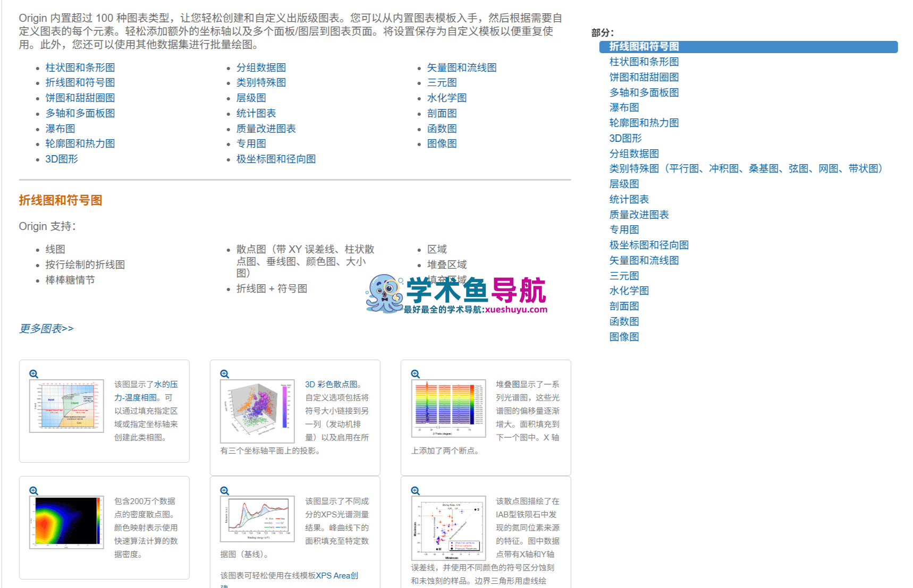Open 矢量图和流线图 link in the intro bullet list
This screenshot has height=588, width=913.
[462, 68]
